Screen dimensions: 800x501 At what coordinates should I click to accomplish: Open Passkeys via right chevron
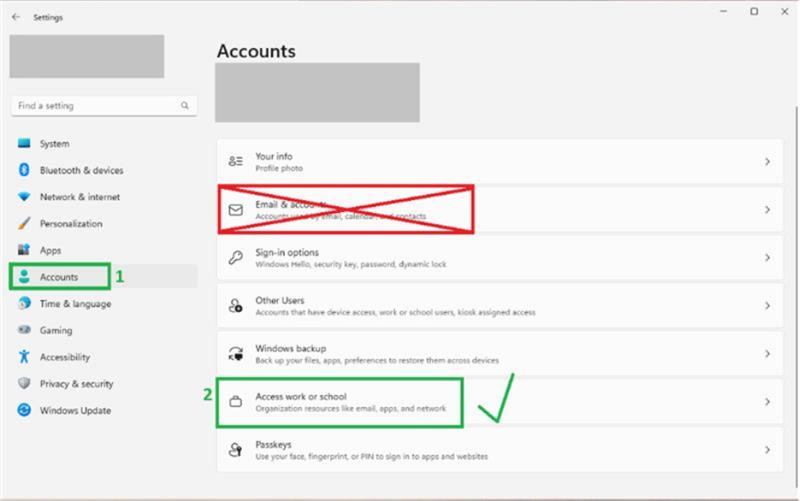767,450
